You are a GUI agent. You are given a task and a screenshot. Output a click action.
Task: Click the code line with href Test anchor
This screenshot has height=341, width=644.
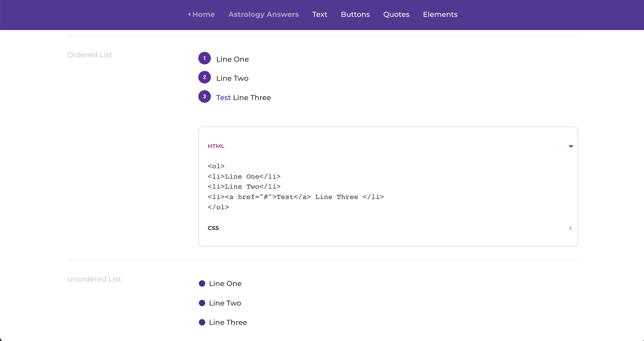pyautogui.click(x=296, y=197)
